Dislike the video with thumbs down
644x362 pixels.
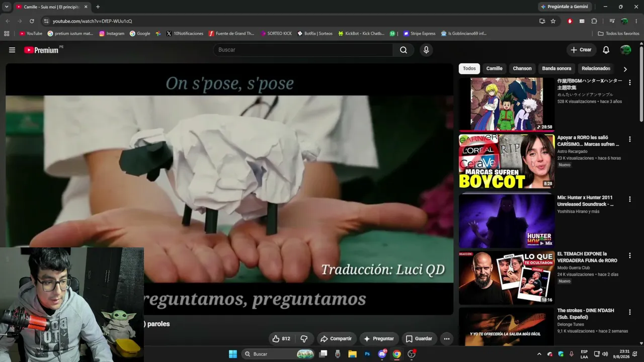pos(304,339)
